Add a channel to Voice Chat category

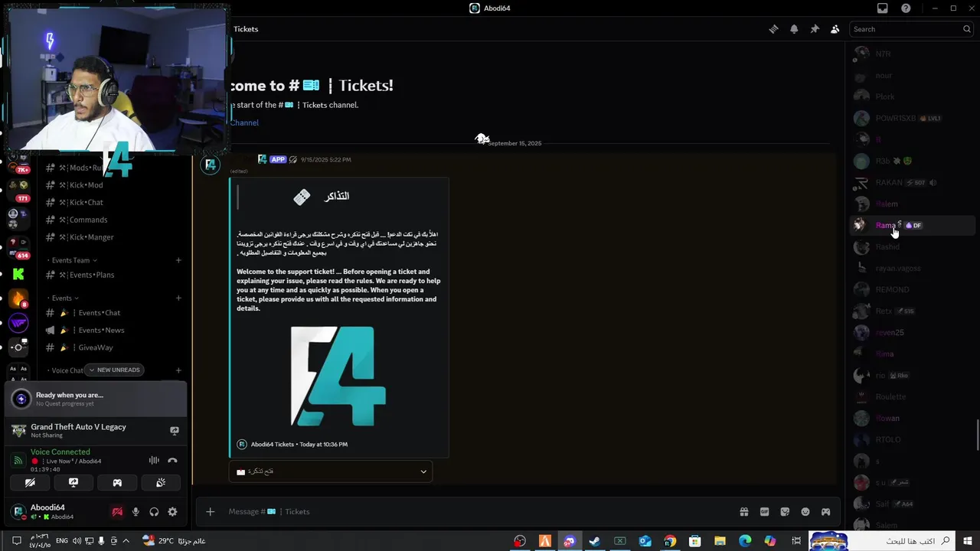[x=178, y=370]
